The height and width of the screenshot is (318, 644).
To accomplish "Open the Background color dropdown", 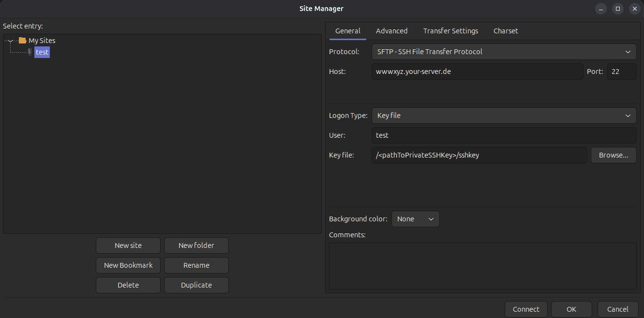I will coord(415,219).
